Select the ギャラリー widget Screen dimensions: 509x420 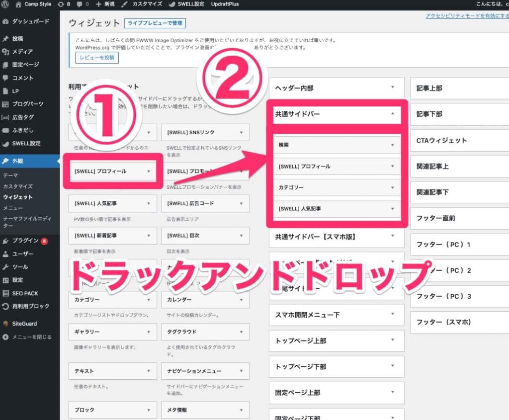pyautogui.click(x=113, y=332)
